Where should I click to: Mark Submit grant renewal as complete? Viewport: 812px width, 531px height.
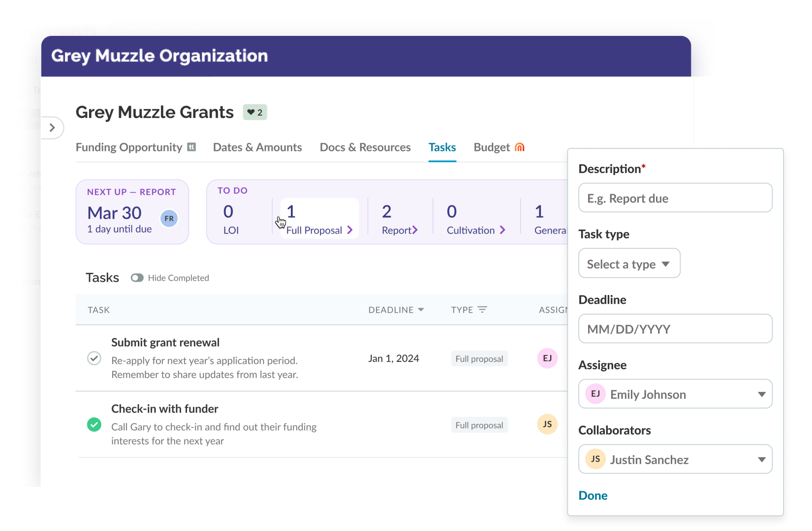coord(94,358)
